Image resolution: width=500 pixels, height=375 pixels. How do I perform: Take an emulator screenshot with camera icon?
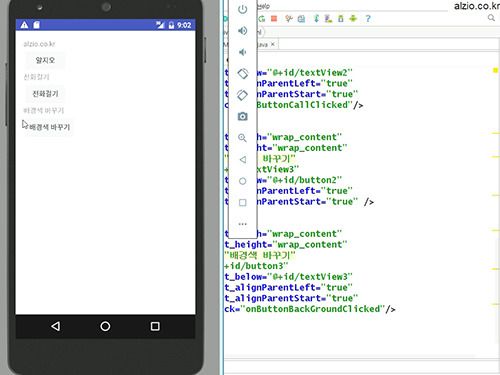(x=242, y=116)
